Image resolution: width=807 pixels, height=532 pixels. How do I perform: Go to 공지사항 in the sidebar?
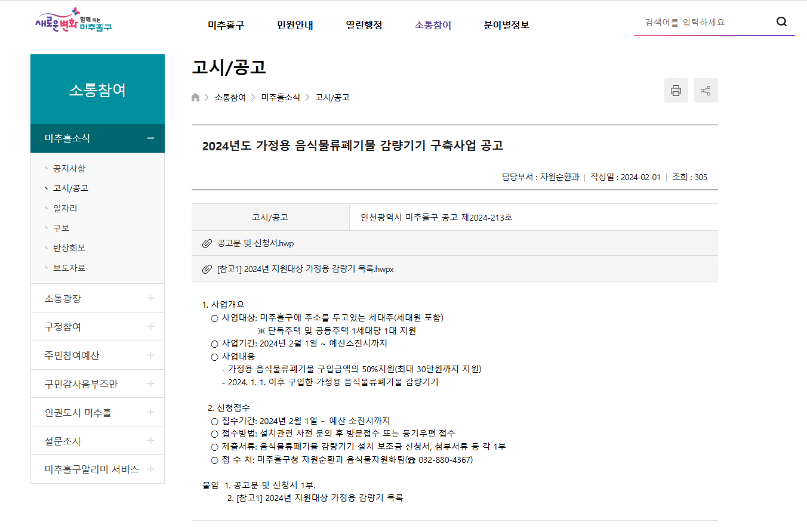tap(69, 168)
